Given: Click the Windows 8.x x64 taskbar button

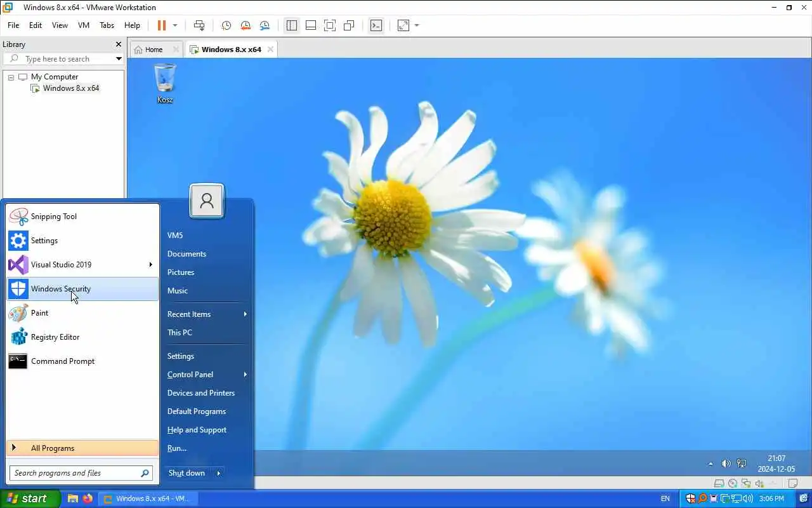Looking at the screenshot, I should coord(147,498).
